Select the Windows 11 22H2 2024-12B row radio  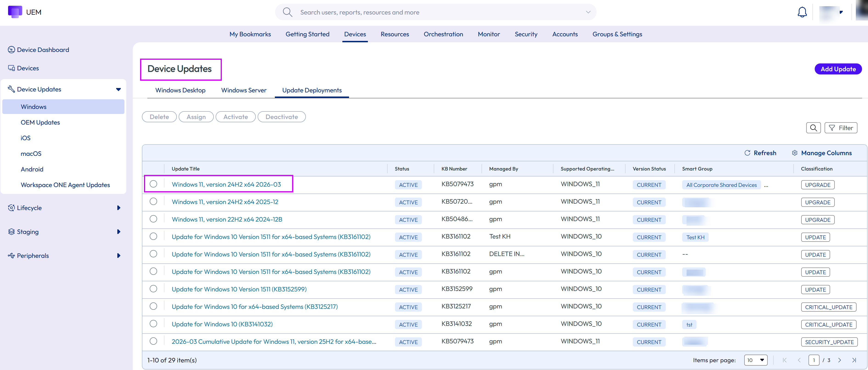pyautogui.click(x=153, y=219)
